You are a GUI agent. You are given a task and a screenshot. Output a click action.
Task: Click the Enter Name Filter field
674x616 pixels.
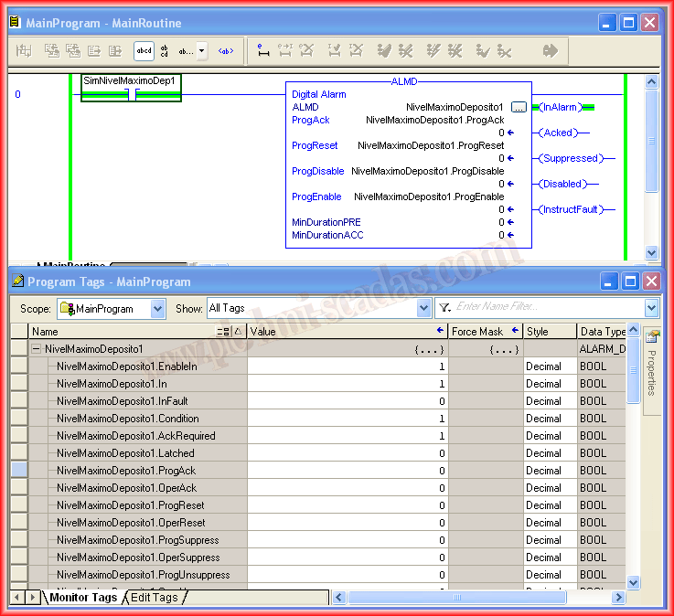click(x=549, y=308)
